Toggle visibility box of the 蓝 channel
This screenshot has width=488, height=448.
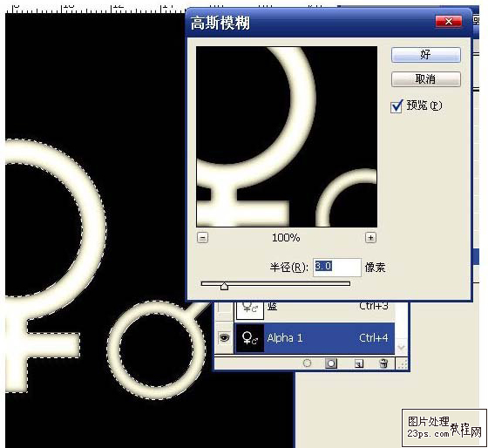coord(224,309)
